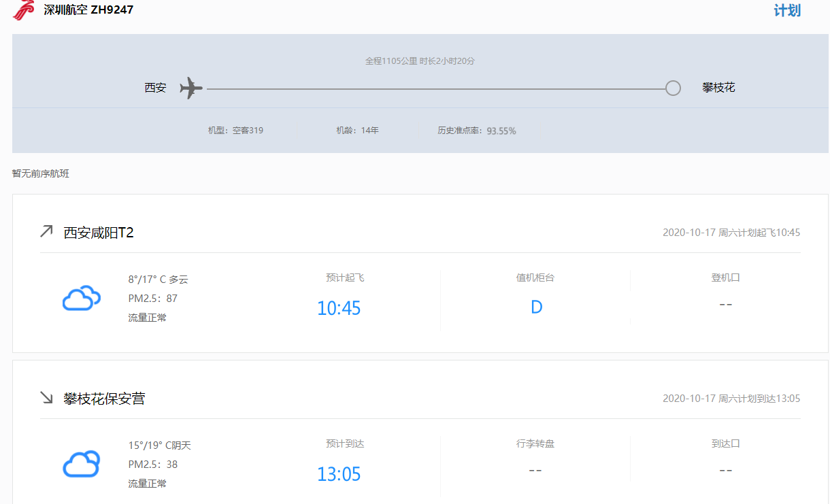Click the 历史准点率 93.55% value
The width and height of the screenshot is (830, 504).
pyautogui.click(x=501, y=131)
